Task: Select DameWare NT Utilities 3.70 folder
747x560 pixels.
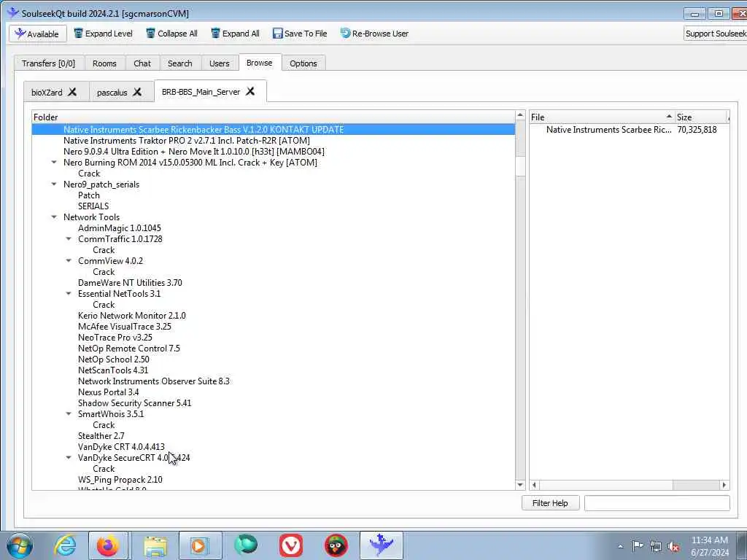Action: (x=130, y=283)
